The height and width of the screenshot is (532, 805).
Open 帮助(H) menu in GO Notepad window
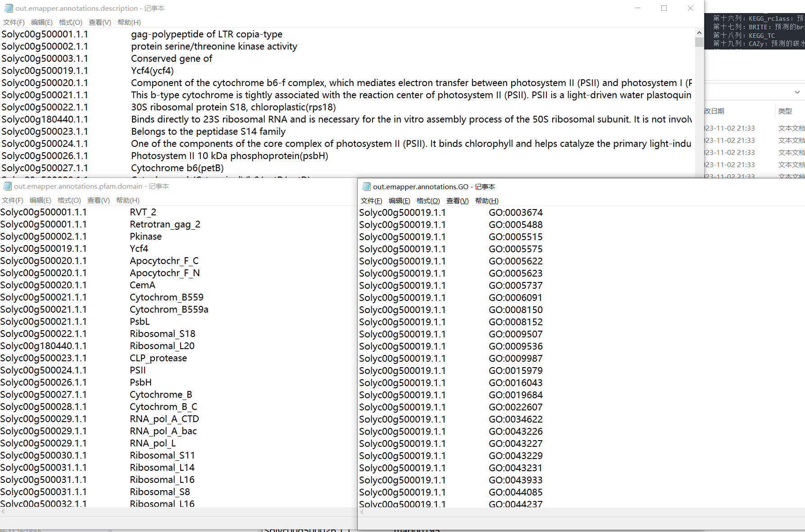point(487,201)
